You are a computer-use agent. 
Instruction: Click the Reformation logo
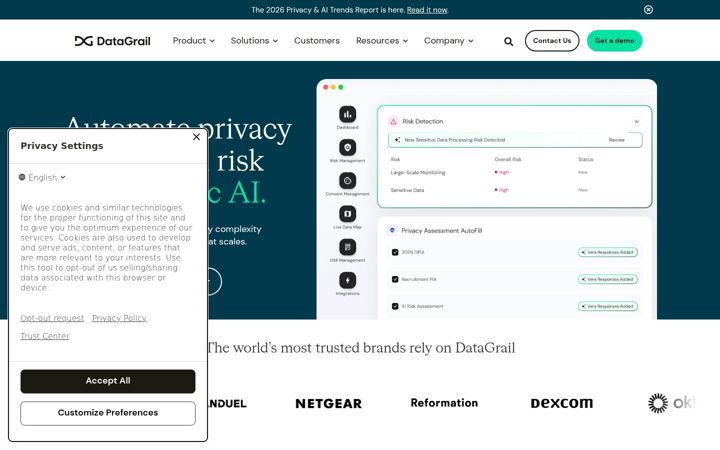(x=444, y=403)
